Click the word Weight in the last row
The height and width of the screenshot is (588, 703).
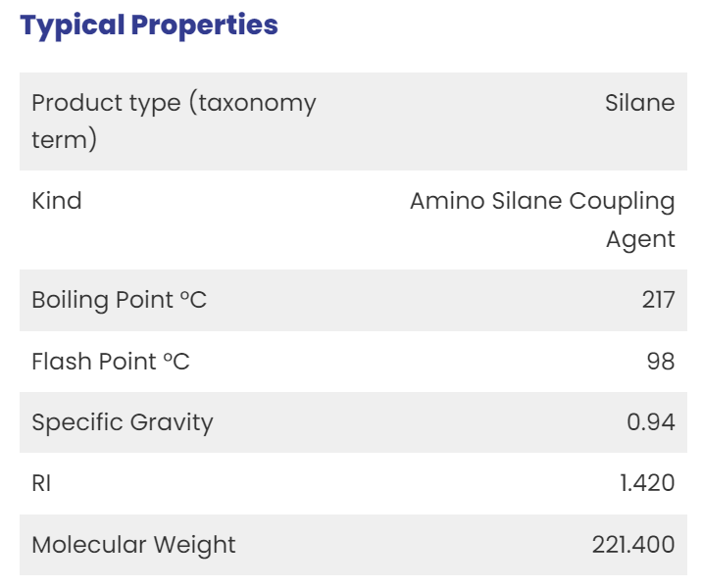tap(194, 546)
